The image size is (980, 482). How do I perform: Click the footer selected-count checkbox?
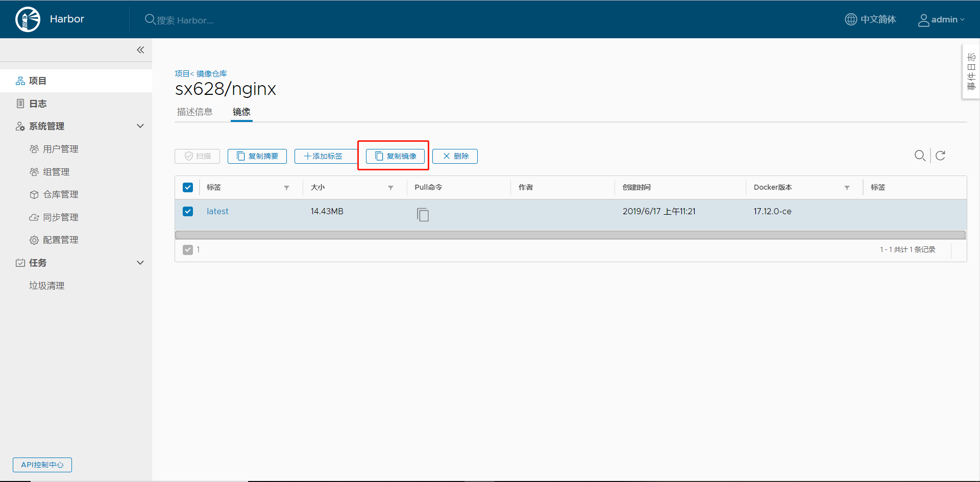(188, 249)
